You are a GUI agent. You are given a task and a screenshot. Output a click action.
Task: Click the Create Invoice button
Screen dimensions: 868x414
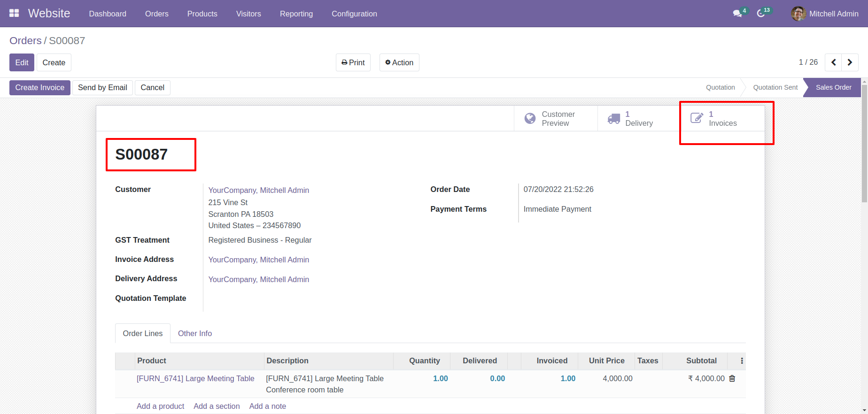click(x=39, y=88)
